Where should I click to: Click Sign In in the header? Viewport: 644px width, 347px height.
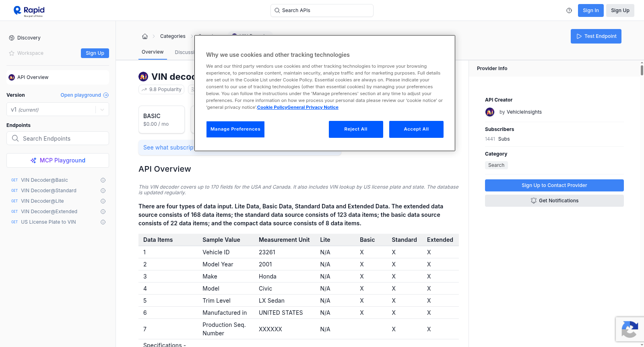point(591,10)
